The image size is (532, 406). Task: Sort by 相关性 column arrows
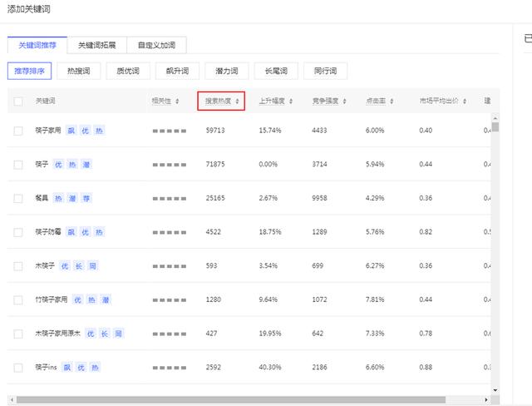tap(177, 101)
